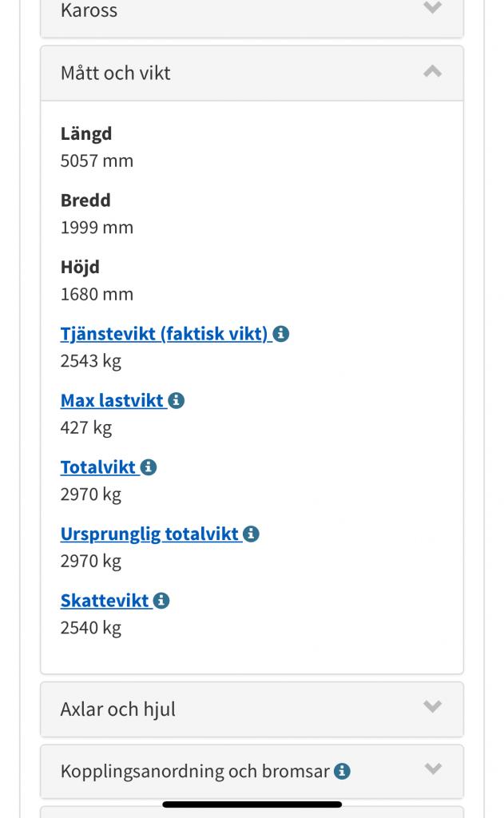Tap the home indicator bar at bottom
504x818 pixels.
[252, 804]
